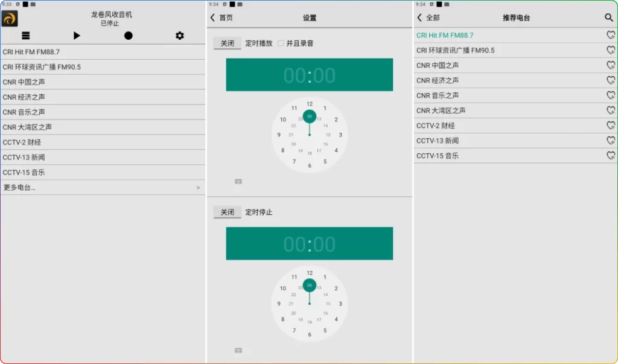618x364 pixels.
Task: Open the hamburger list menu icon
Action: click(x=25, y=36)
